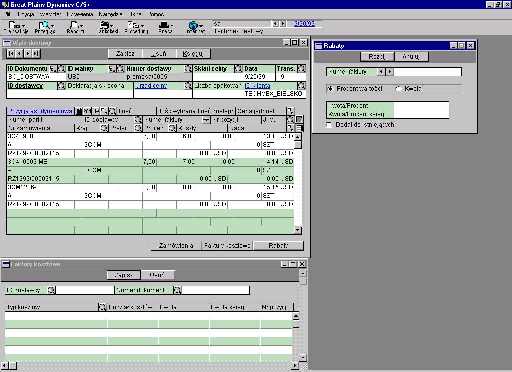Click the globe Internet toolbar icon

(x=195, y=27)
